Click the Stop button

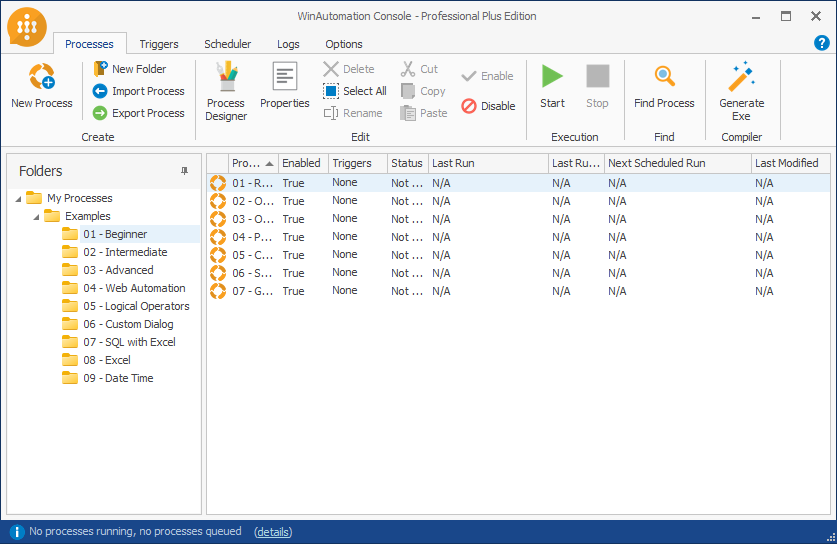tap(597, 85)
